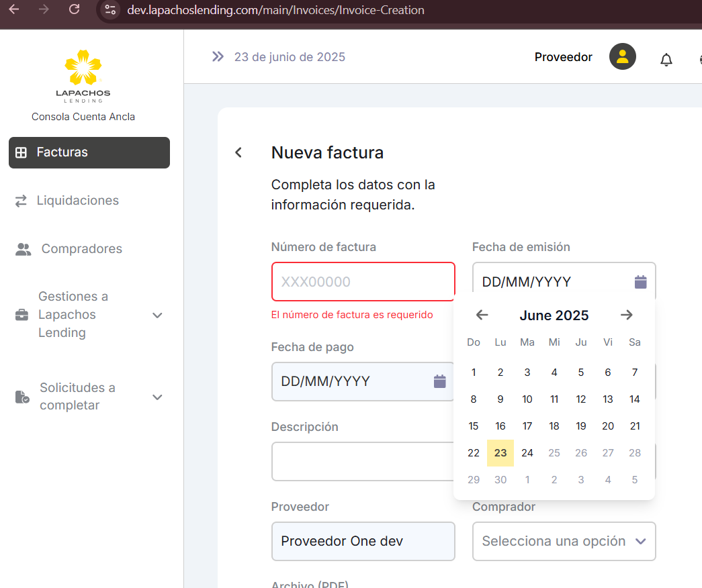Expand Solicitudes a completar submenu
This screenshot has width=702, height=588.
click(x=157, y=397)
